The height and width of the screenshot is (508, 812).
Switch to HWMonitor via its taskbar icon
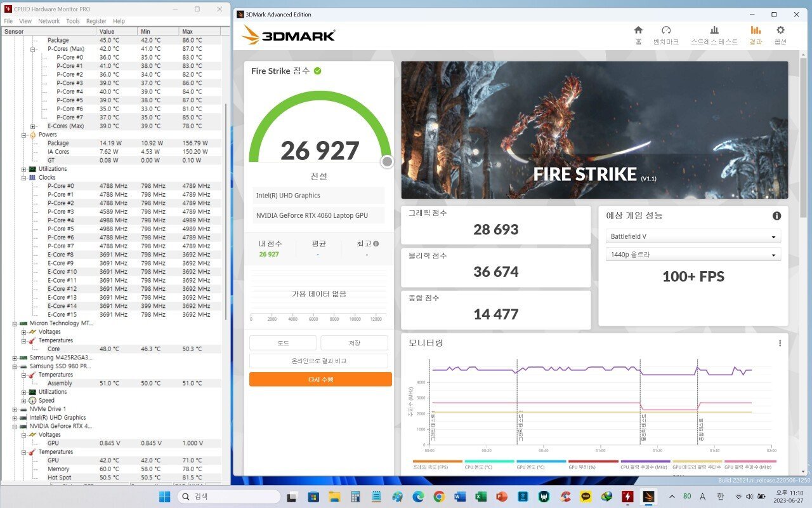pos(627,497)
